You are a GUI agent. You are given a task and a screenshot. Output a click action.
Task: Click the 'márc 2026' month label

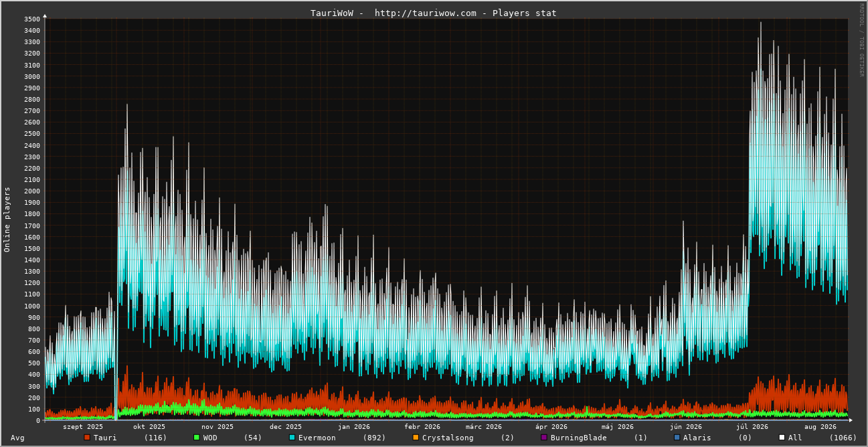point(484,426)
